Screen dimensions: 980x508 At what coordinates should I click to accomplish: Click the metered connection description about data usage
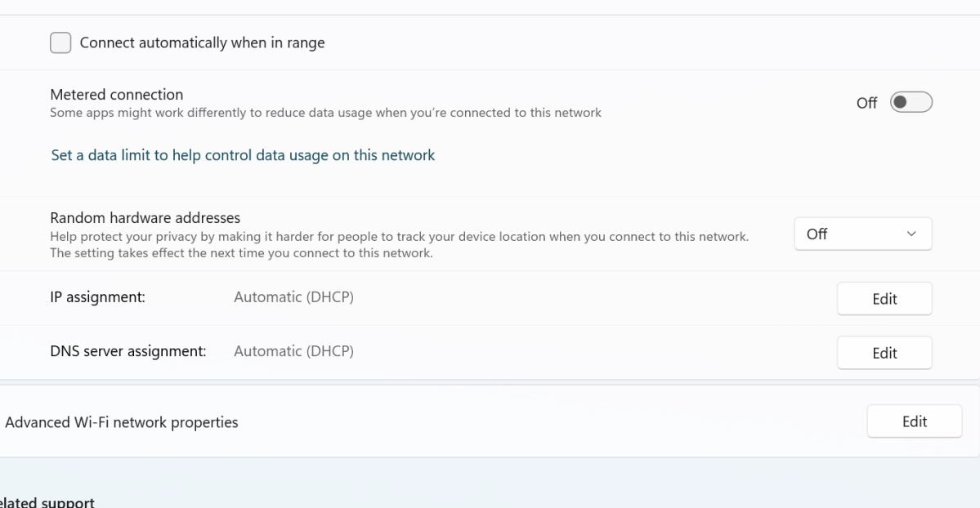click(x=325, y=113)
